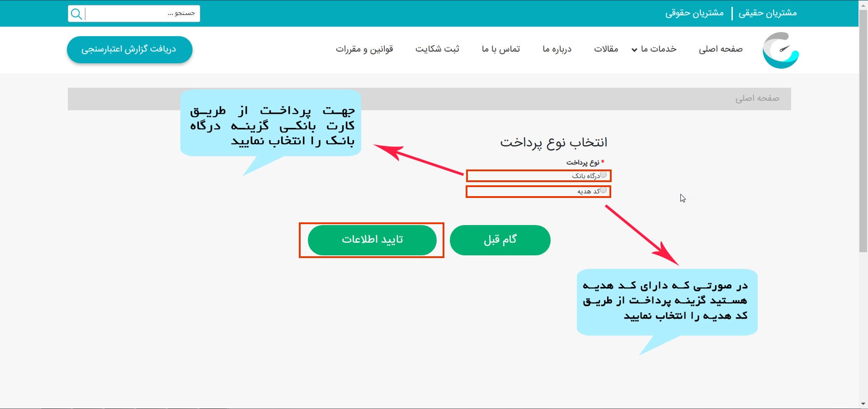Click the تایید اطلاعات button

click(372, 240)
